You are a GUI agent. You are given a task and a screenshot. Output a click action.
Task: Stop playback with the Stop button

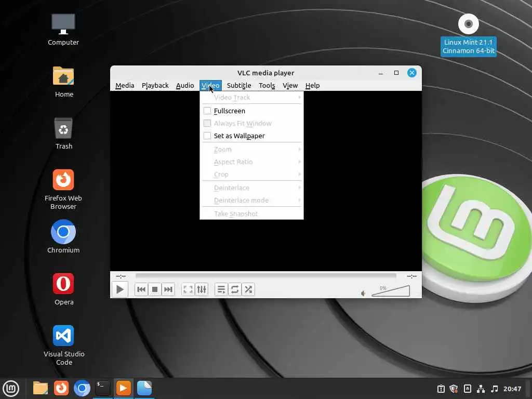[155, 289]
